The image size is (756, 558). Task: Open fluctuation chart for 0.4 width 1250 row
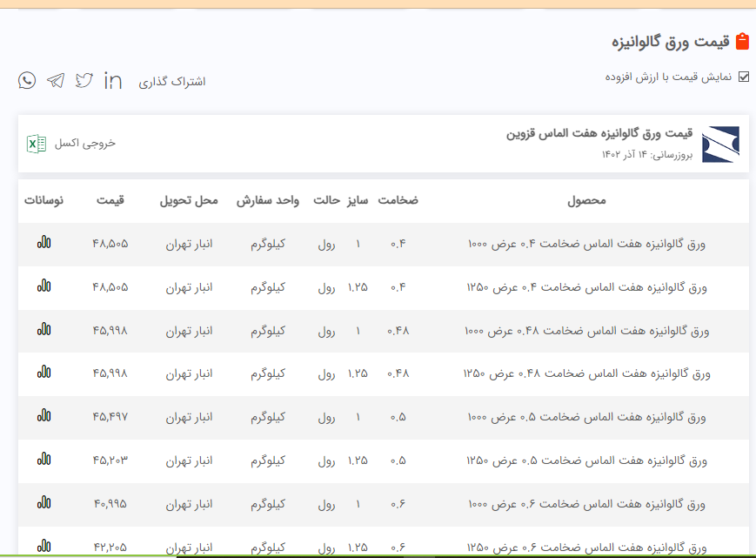coord(43,286)
